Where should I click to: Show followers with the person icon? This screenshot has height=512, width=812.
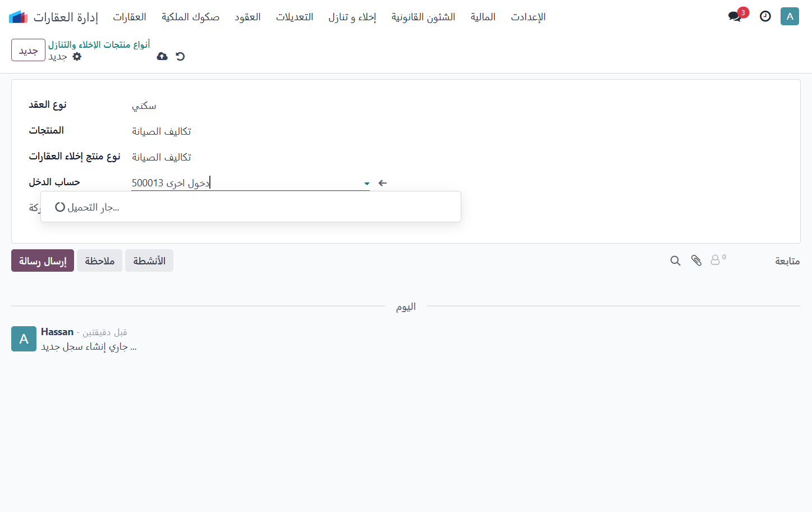[718, 259]
